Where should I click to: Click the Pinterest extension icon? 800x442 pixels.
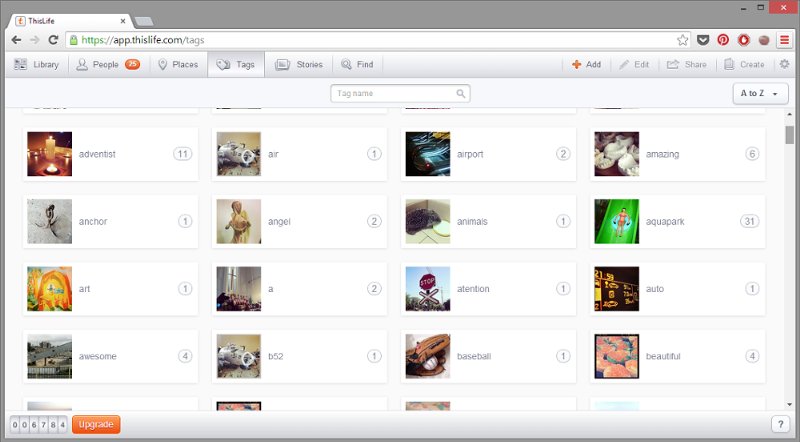[723, 40]
